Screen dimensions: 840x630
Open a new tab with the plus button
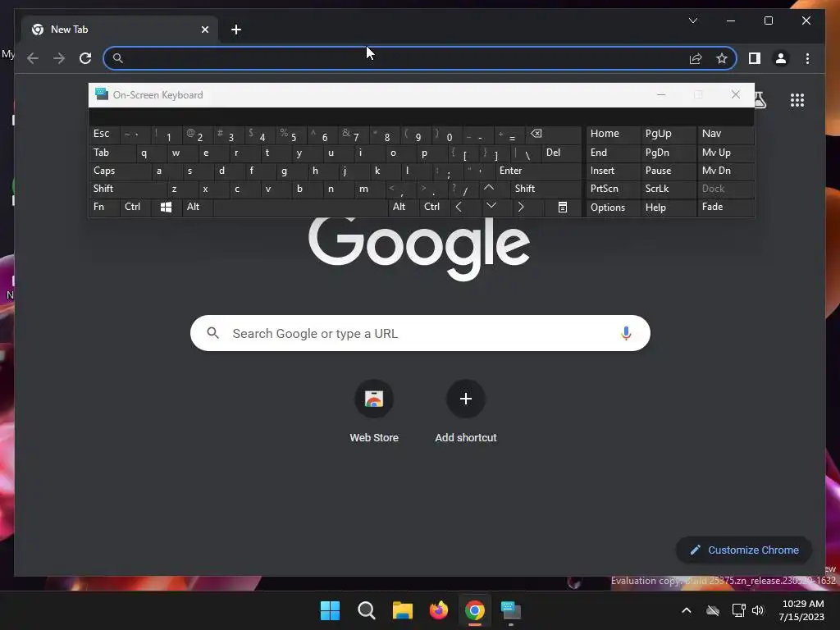click(236, 30)
